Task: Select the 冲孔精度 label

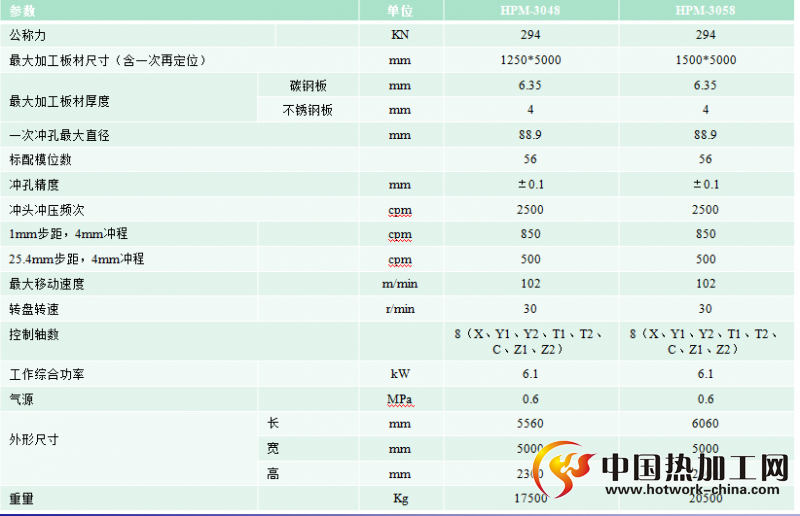Action: pos(34,185)
